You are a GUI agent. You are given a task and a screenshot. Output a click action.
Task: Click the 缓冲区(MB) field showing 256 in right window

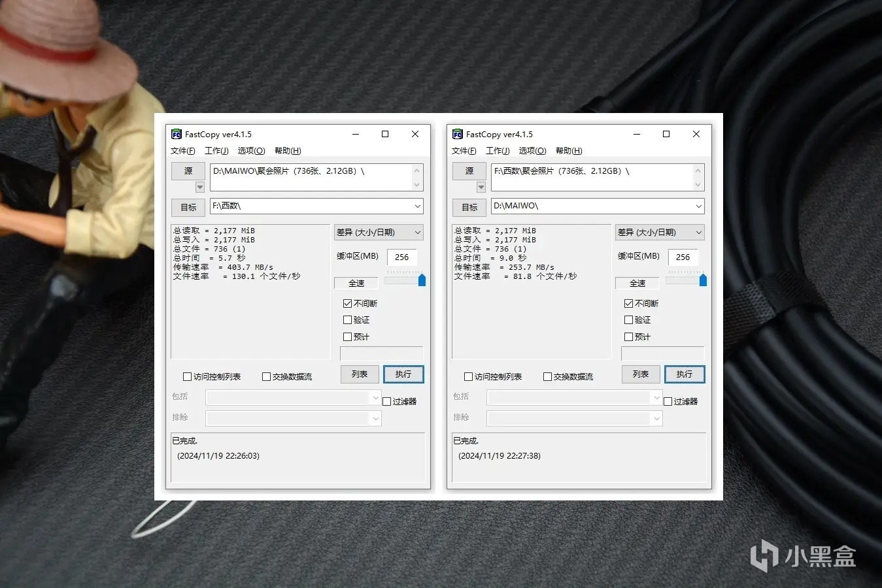coord(683,257)
